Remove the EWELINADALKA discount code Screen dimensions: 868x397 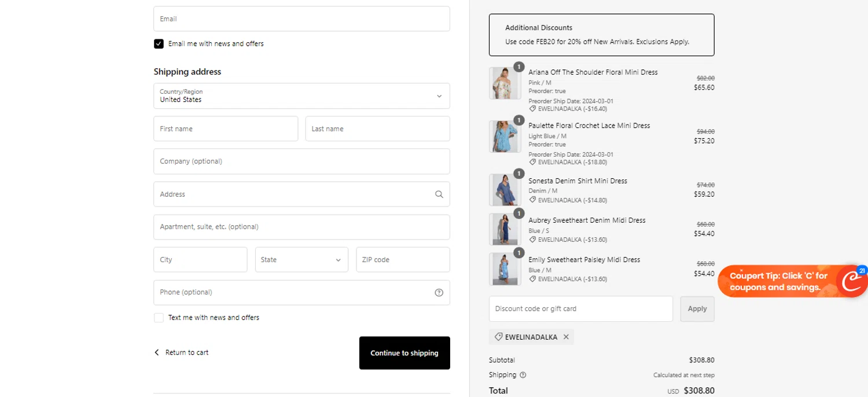(x=566, y=337)
